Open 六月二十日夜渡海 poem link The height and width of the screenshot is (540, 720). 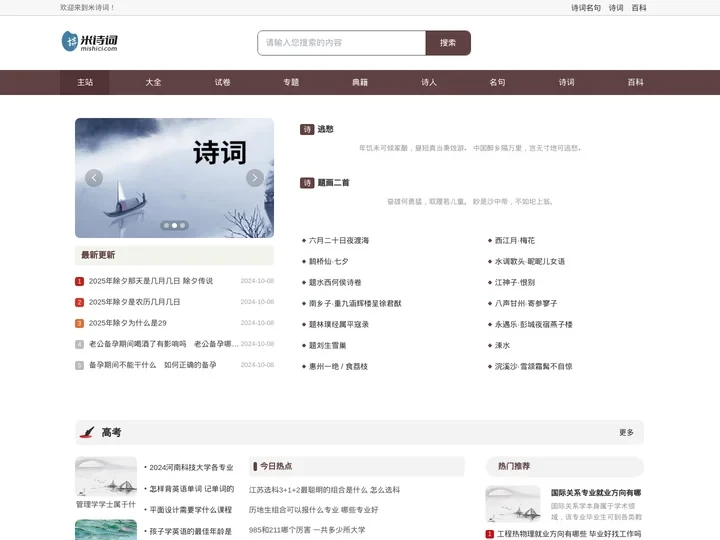339,241
